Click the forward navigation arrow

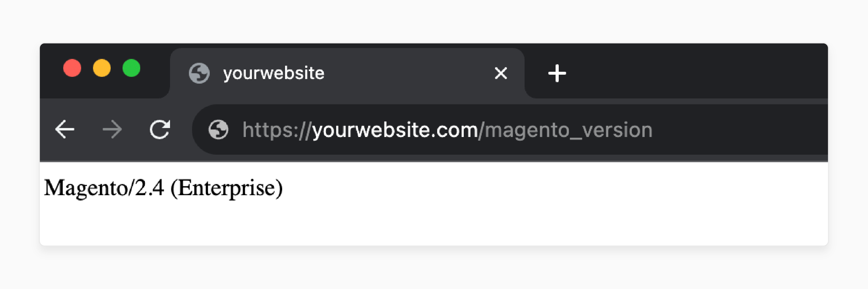coord(113,130)
